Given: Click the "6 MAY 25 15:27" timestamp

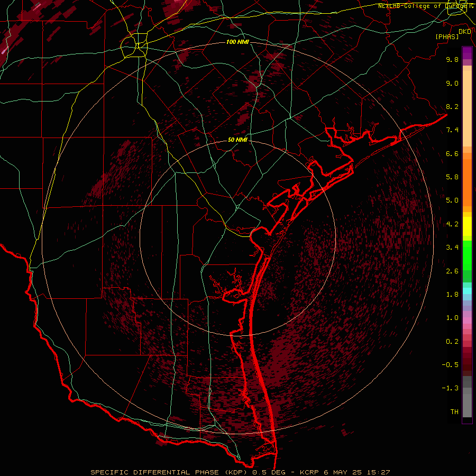Looking at the screenshot, I should [356, 472].
